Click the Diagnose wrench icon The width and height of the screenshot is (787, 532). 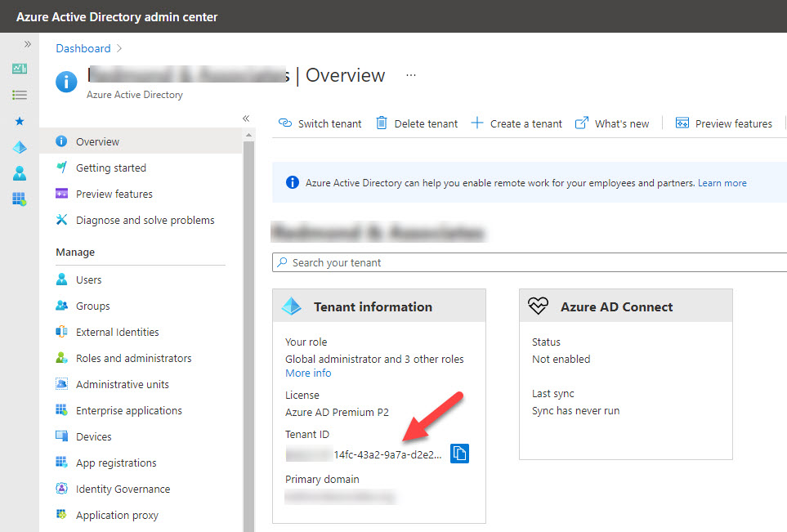click(x=61, y=219)
